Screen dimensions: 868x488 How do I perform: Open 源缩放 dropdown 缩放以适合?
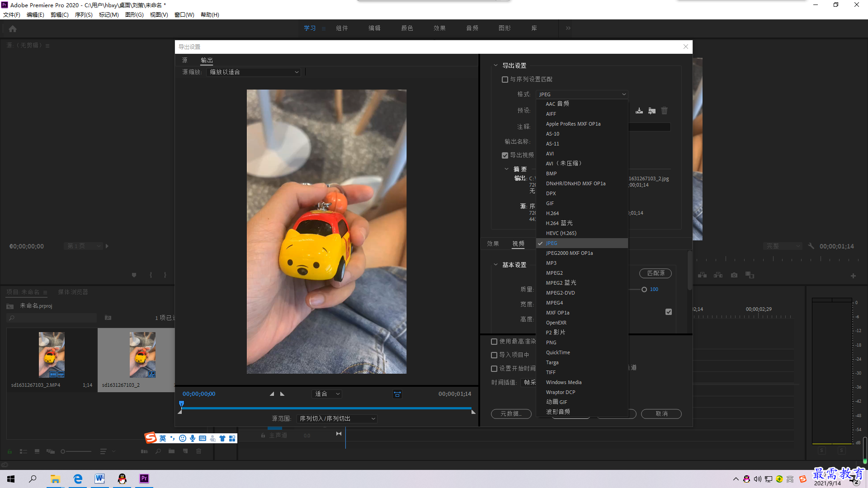[x=254, y=72]
